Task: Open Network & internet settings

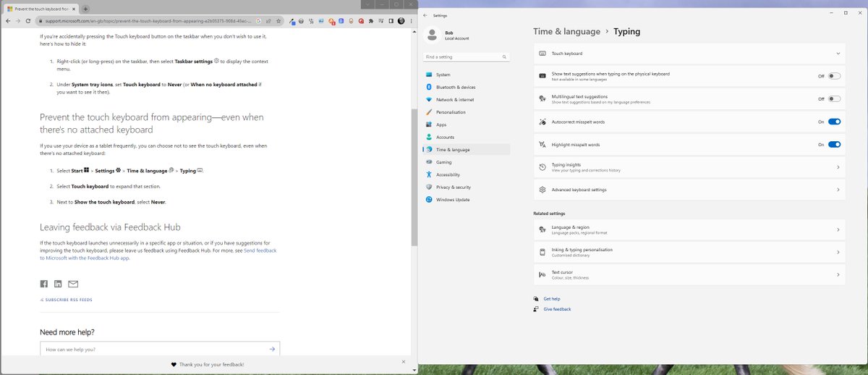Action: pyautogui.click(x=467, y=99)
